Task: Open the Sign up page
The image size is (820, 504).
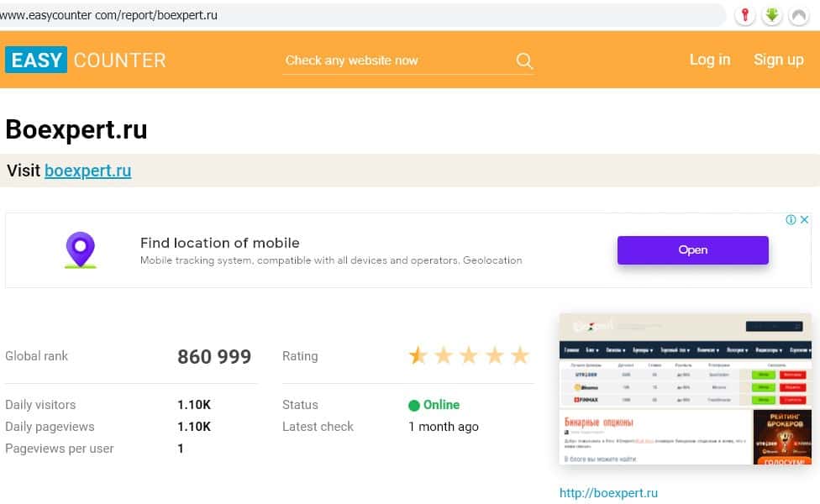Action: (778, 60)
